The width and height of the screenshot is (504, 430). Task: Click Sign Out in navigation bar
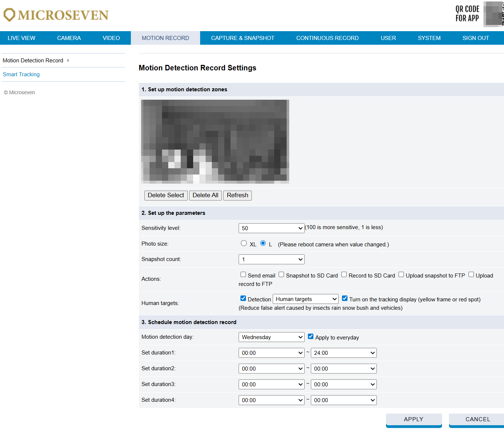(x=475, y=38)
